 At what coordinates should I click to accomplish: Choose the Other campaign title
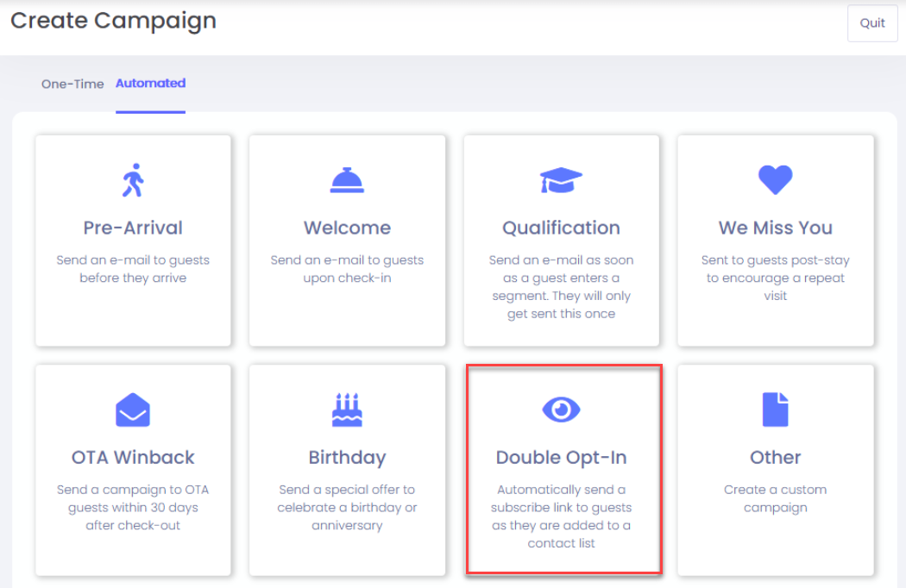coord(776,458)
